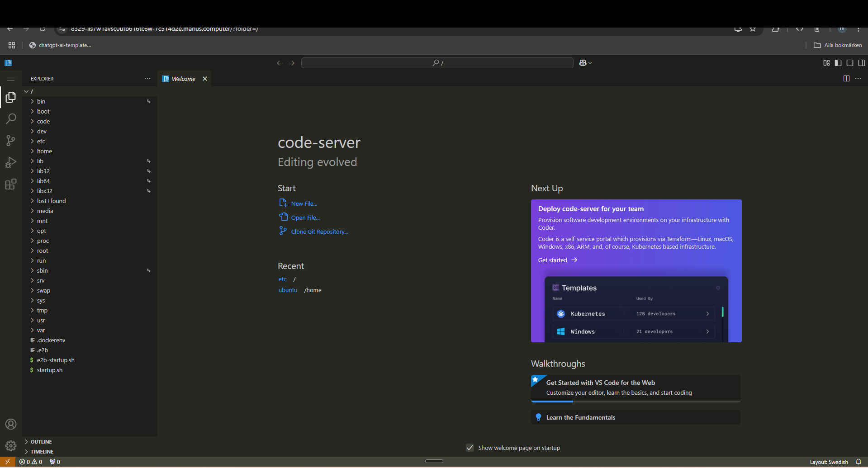Viewport: 868px width, 468px height.
Task: Close the Welcome tab
Action: [x=205, y=79]
